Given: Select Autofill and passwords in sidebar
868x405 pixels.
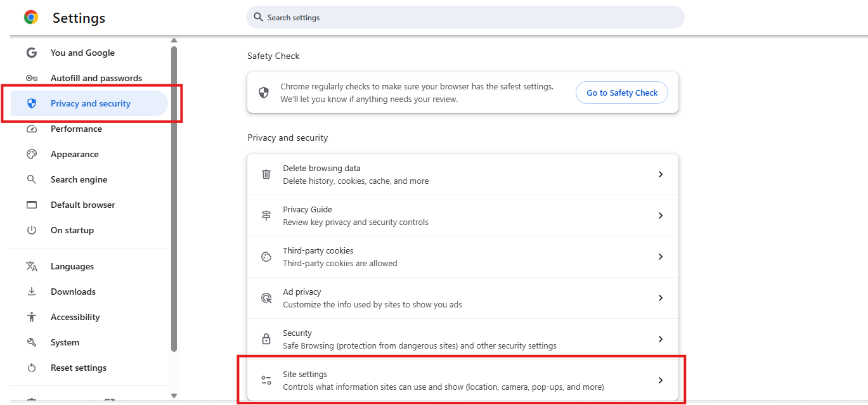Looking at the screenshot, I should [96, 78].
